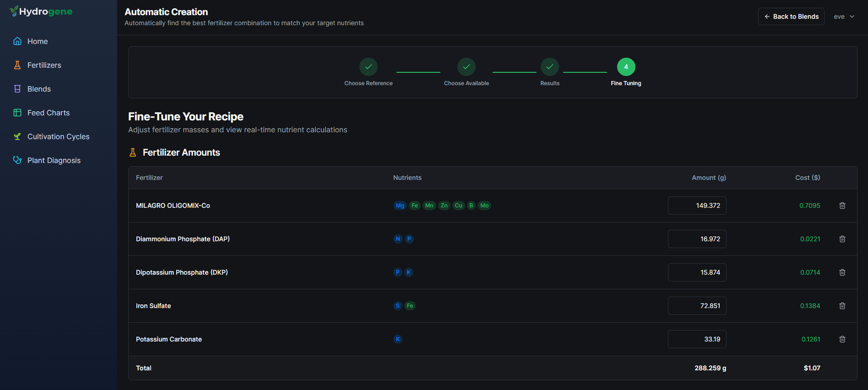This screenshot has height=390, width=868.
Task: Select the Cultivation Cycles sprout icon
Action: [x=17, y=137]
